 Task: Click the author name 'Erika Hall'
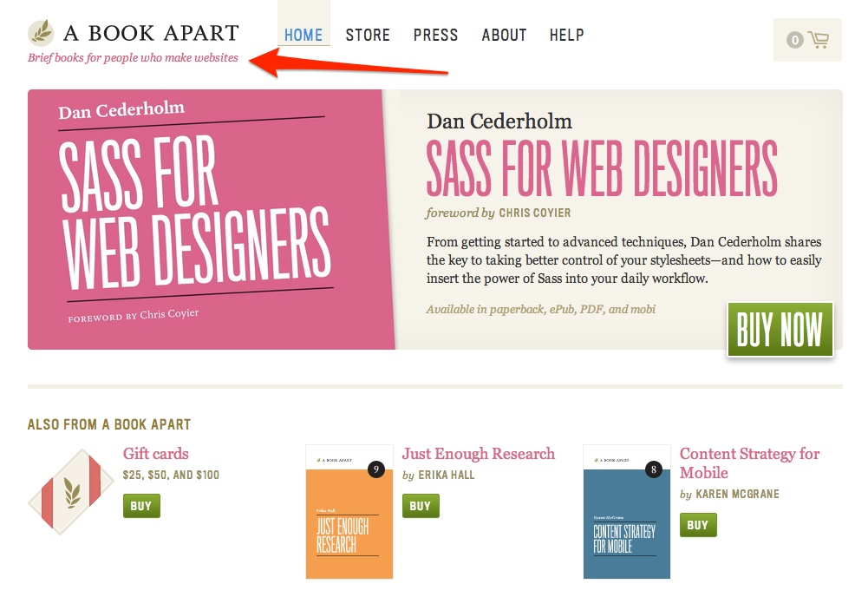(447, 476)
